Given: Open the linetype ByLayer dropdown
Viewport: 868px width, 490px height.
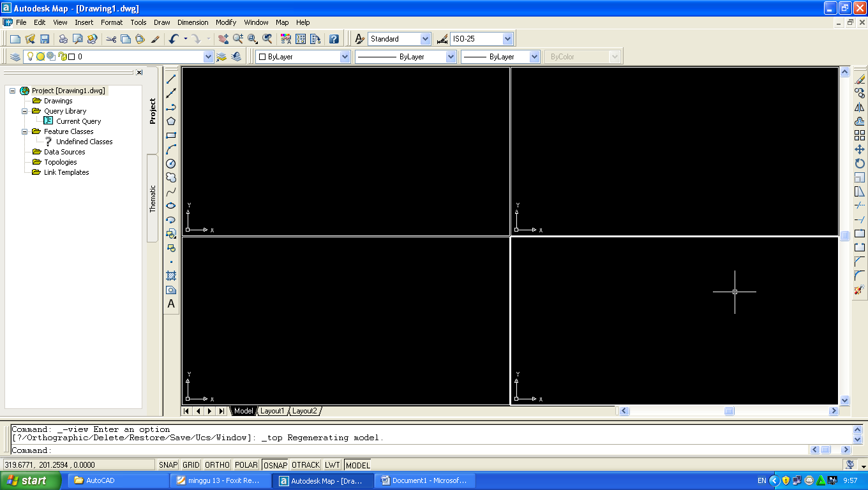Looking at the screenshot, I should (x=451, y=57).
